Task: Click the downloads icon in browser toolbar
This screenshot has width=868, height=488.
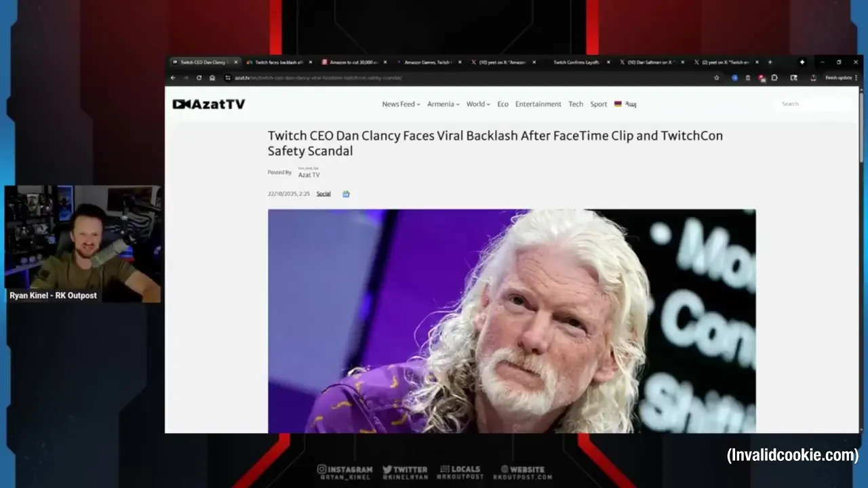Action: tap(813, 78)
